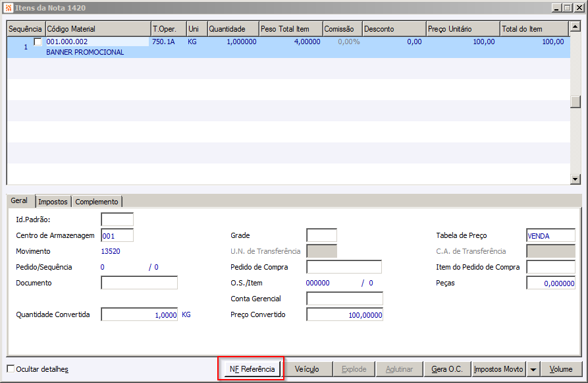Screen dimensions: 588x383
Task: Click the Peças input field
Action: (x=551, y=283)
